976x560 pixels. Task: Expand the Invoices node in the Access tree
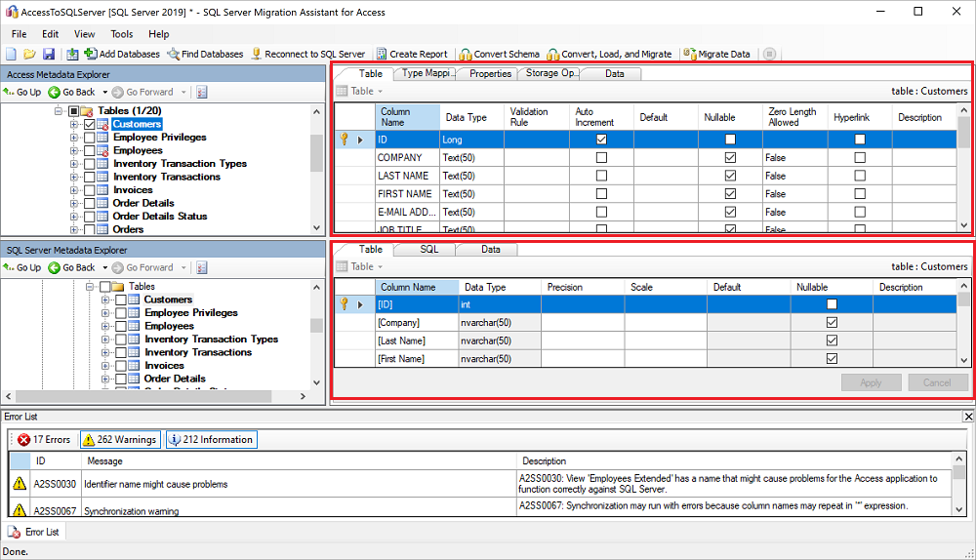tap(74, 190)
